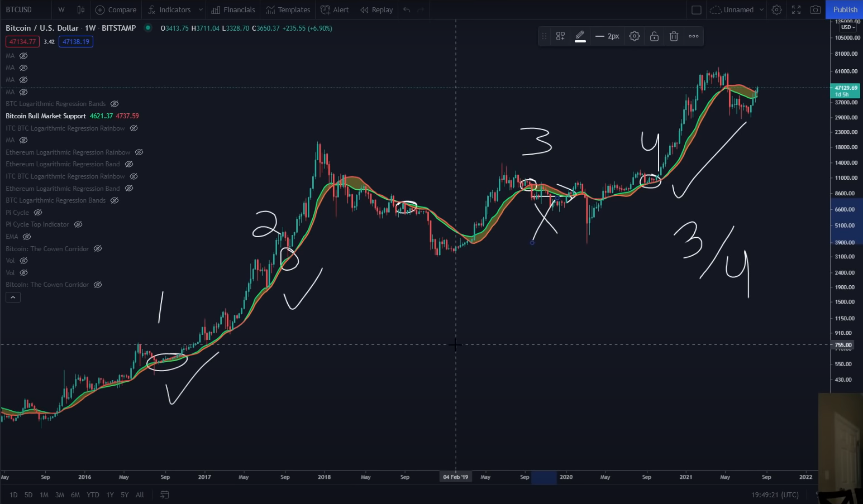Open the candlestick chart style selector
863x504 pixels.
81,9
